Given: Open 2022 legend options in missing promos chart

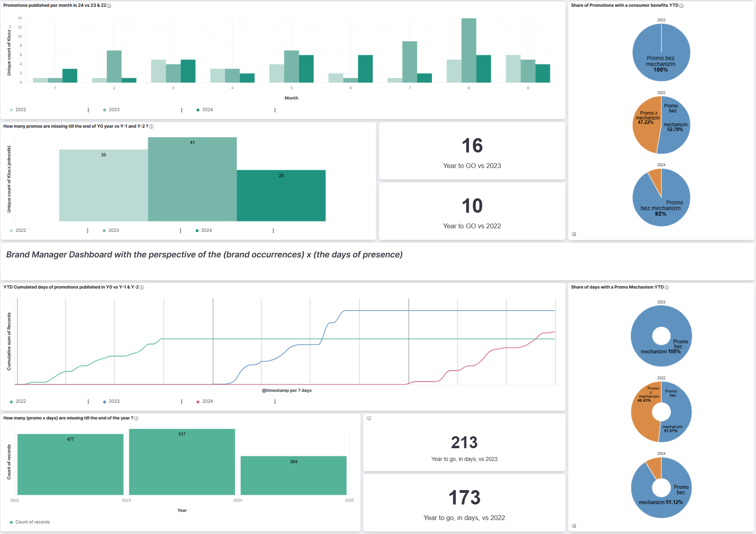Looking at the screenshot, I should pyautogui.click(x=87, y=231).
